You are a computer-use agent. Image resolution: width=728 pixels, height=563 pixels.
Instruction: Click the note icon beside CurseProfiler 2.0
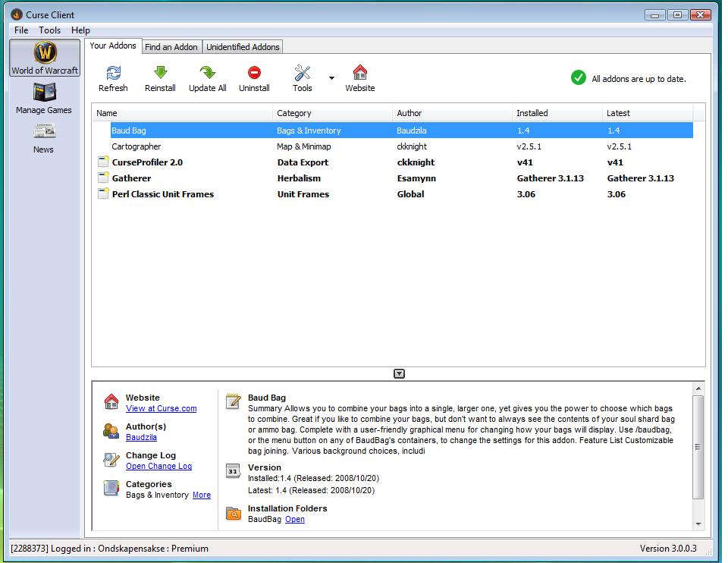point(103,162)
